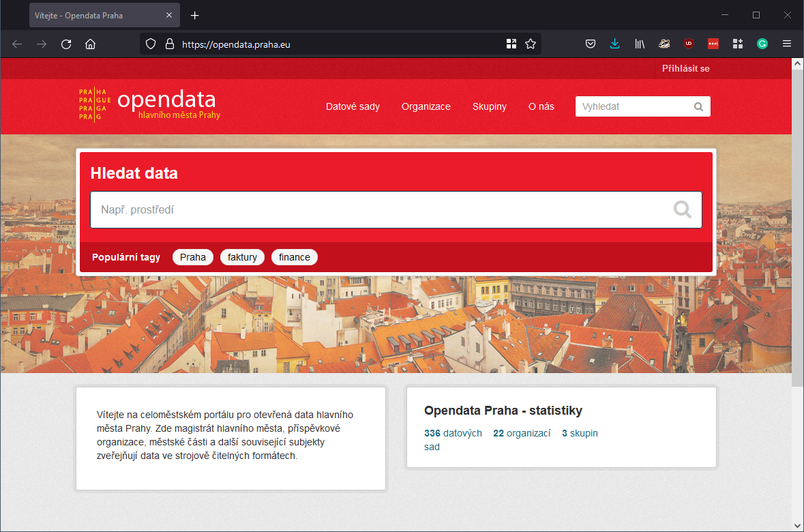804x532 pixels.
Task: Click the Přihlásit se link
Action: coord(684,68)
